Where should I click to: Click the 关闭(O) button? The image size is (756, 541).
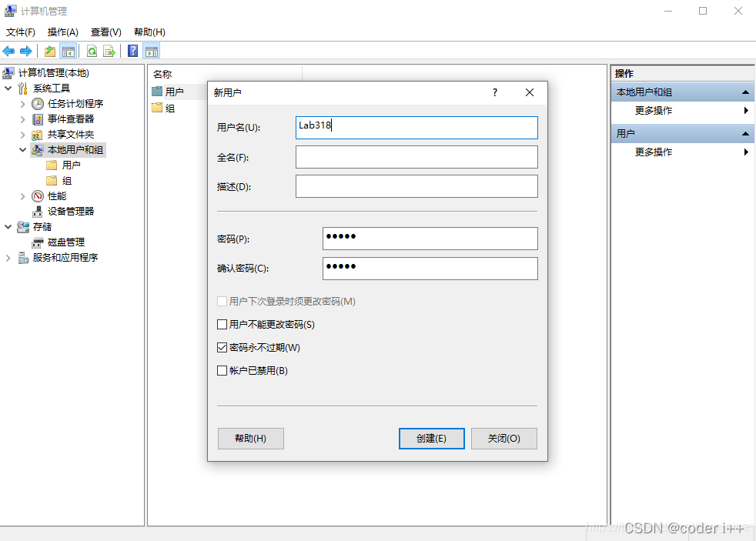pos(503,439)
